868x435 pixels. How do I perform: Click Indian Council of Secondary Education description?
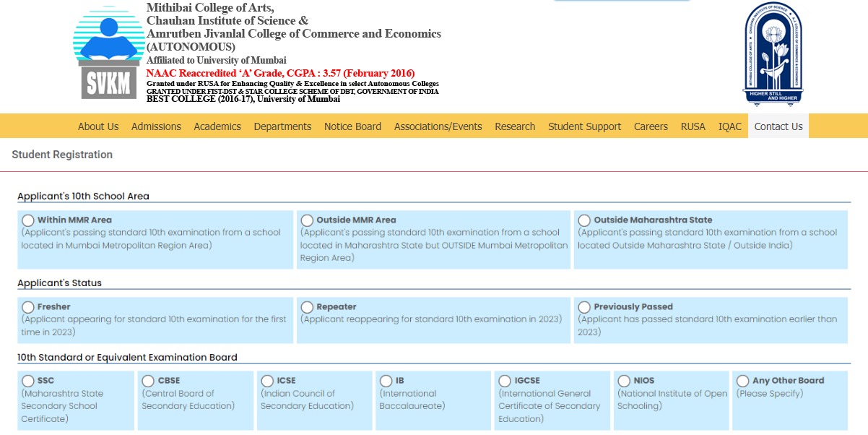[307, 400]
